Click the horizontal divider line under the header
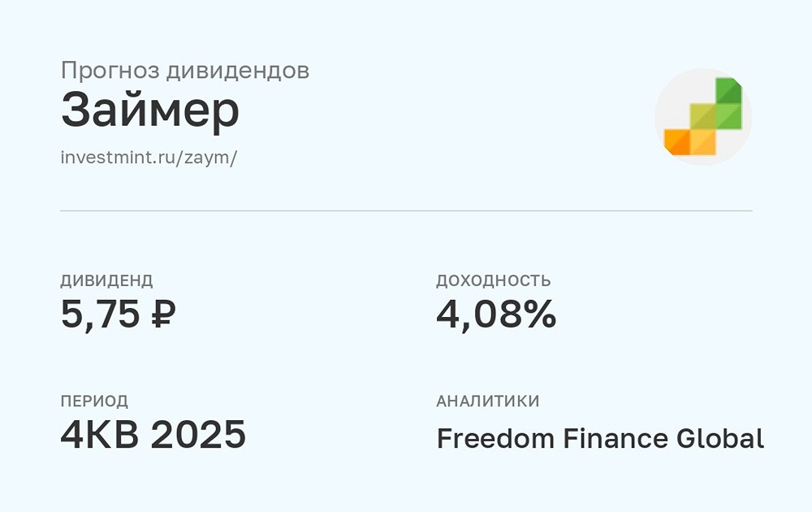Screen dimensions: 812x512 [x=406, y=211]
